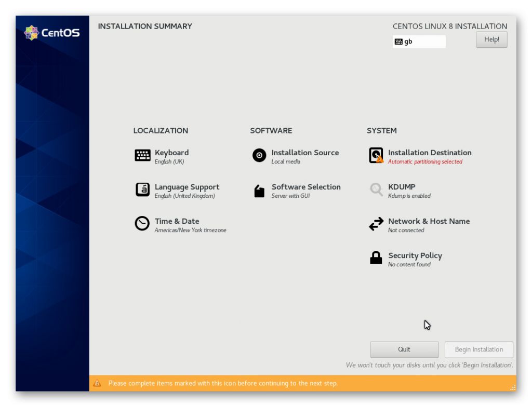
Task: Click the Language Support icon
Action: pyautogui.click(x=142, y=189)
